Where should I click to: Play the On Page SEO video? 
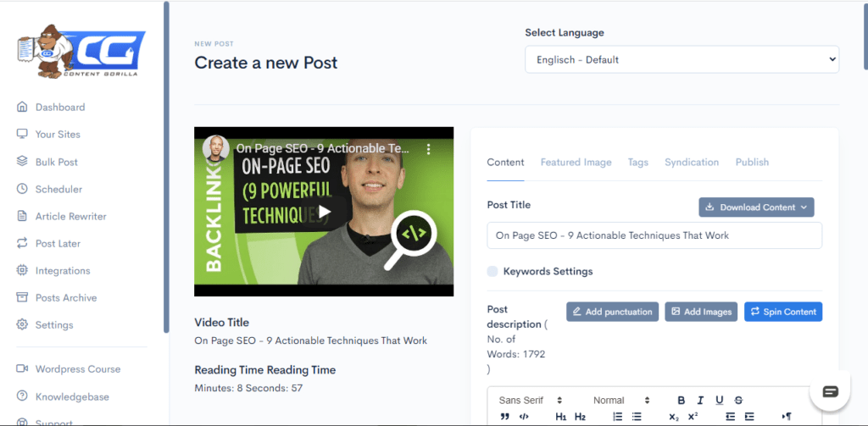click(324, 212)
